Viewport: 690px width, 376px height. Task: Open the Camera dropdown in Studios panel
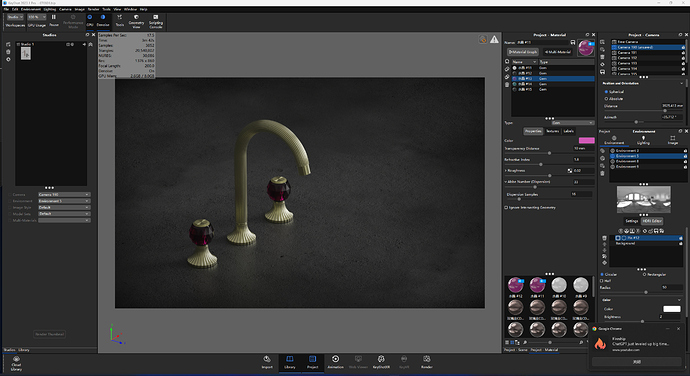pyautogui.click(x=64, y=195)
